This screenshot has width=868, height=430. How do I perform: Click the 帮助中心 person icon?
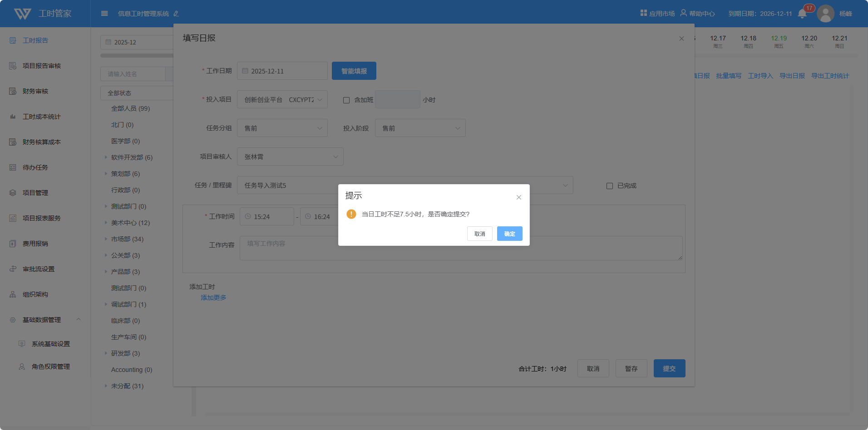(683, 13)
